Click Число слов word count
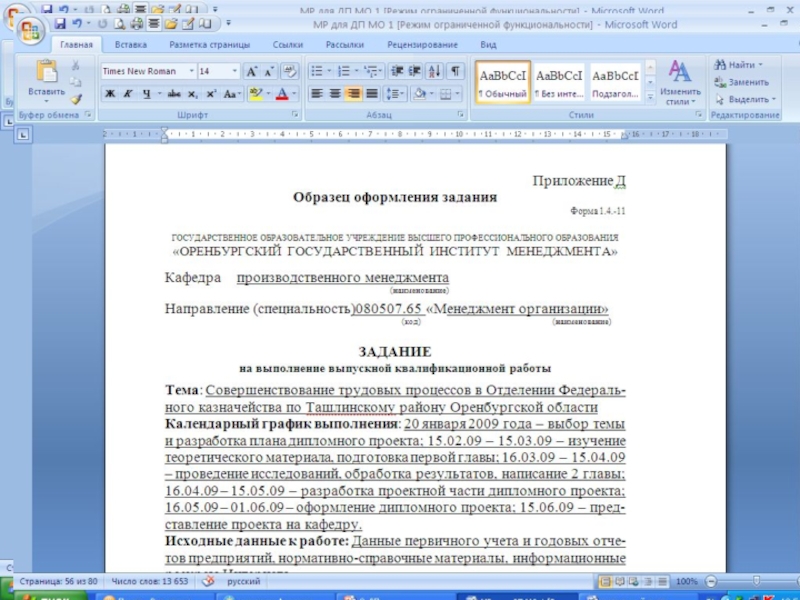The image size is (800, 600). [149, 581]
